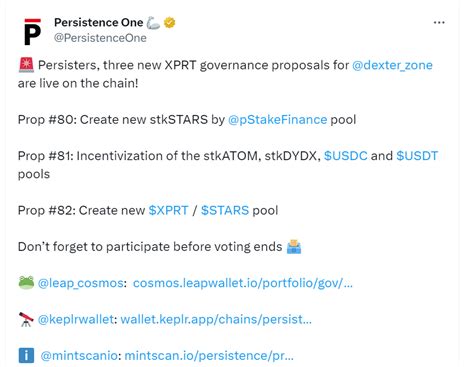Viewport: 474px width, 367px height.
Task: Follow the cosmos.leapwallet.io governance link
Action: 243,283
